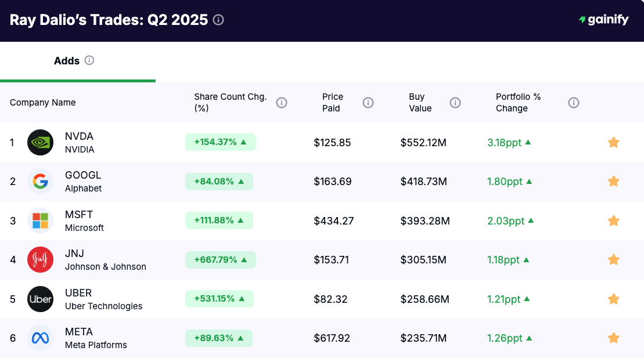The height and width of the screenshot is (362, 644).
Task: Toggle favorite star for META row
Action: point(614,338)
